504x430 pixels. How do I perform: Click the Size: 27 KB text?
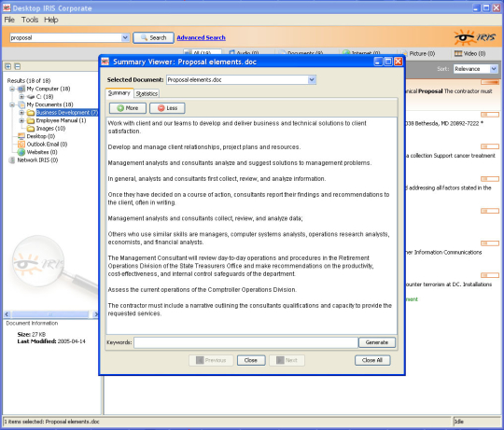click(x=32, y=334)
